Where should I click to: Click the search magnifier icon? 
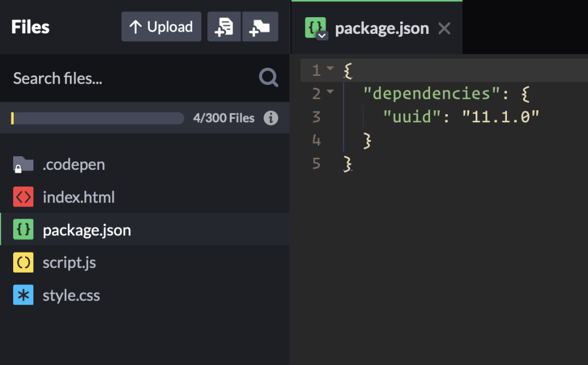[x=268, y=77]
